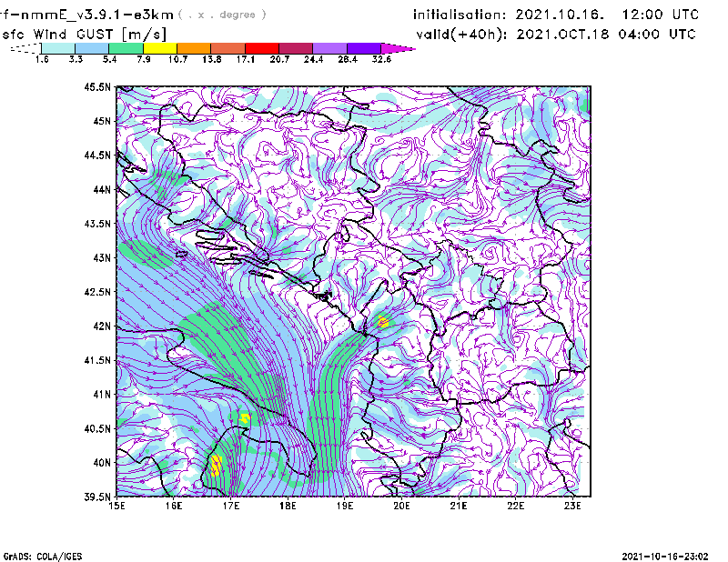The height and width of the screenshot is (562, 728).
Task: Click the '22E' longitude label
Action: click(516, 506)
